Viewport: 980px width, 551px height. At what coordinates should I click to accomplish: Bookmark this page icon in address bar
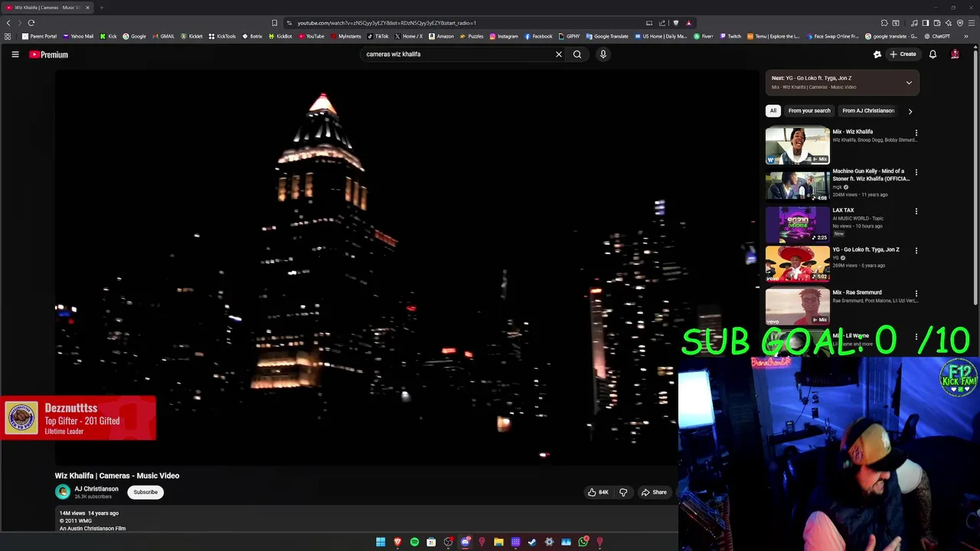pyautogui.click(x=275, y=23)
